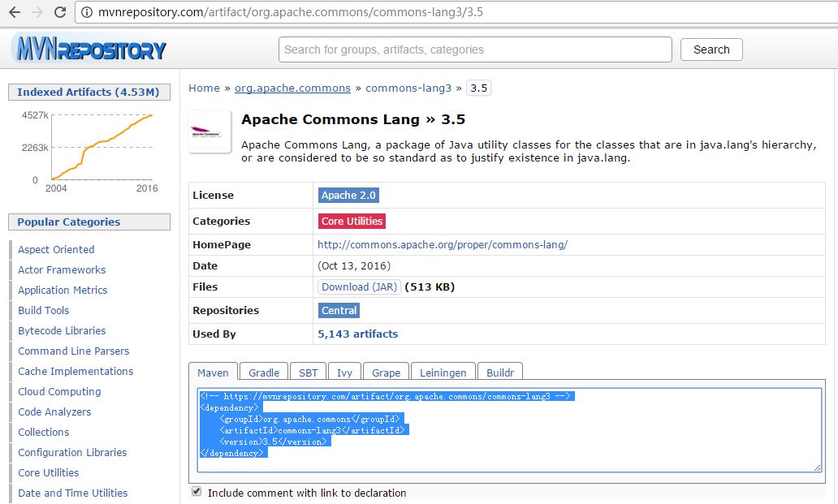The image size is (838, 504).
Task: Click the Popular Categories header
Action: click(89, 222)
